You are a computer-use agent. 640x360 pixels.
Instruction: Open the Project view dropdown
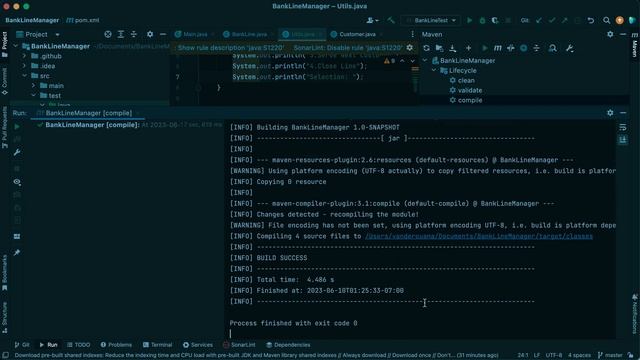pos(57,35)
